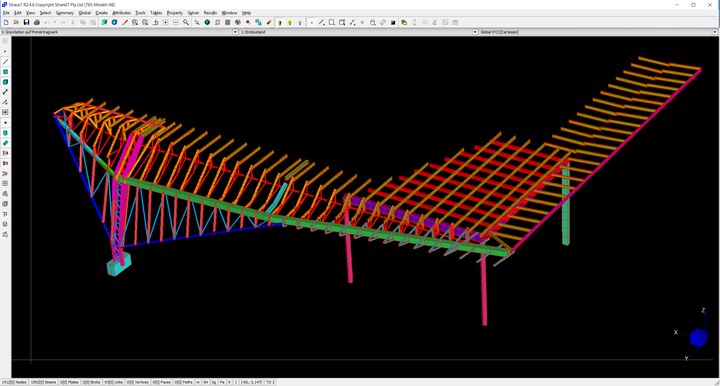The width and height of the screenshot is (720, 386).
Task: Select the beam line tool in left sidebar
Action: coord(5,62)
